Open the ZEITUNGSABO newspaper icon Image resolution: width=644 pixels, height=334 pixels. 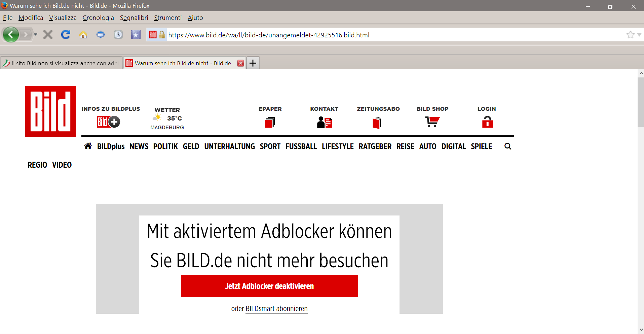pos(377,123)
